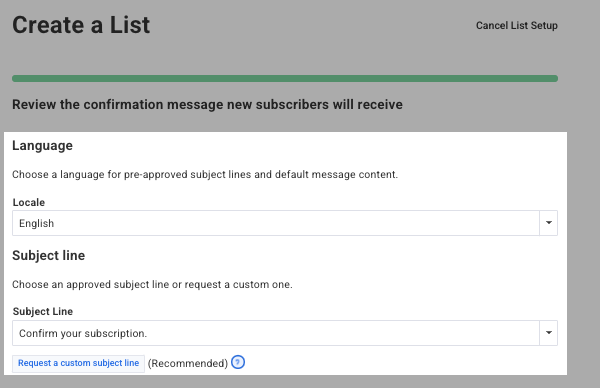The width and height of the screenshot is (600, 388).
Task: Click the 'Subject Line' field label
Action: [x=43, y=311]
